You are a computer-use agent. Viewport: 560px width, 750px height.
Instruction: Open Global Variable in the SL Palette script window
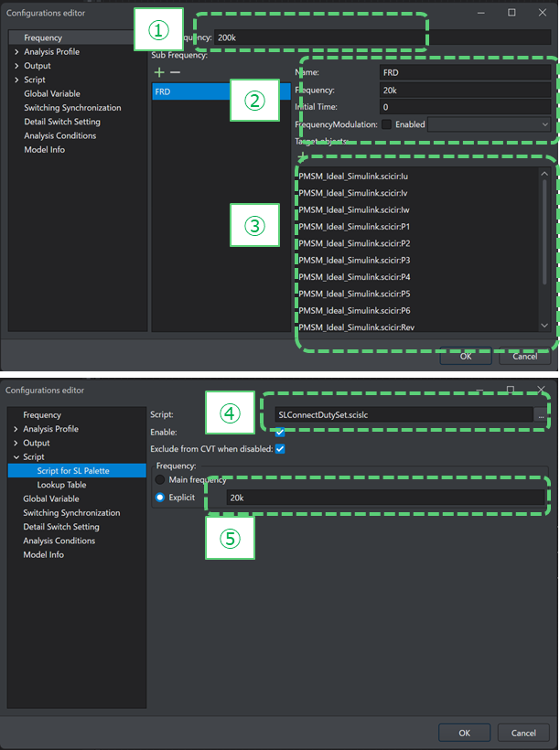coord(51,498)
